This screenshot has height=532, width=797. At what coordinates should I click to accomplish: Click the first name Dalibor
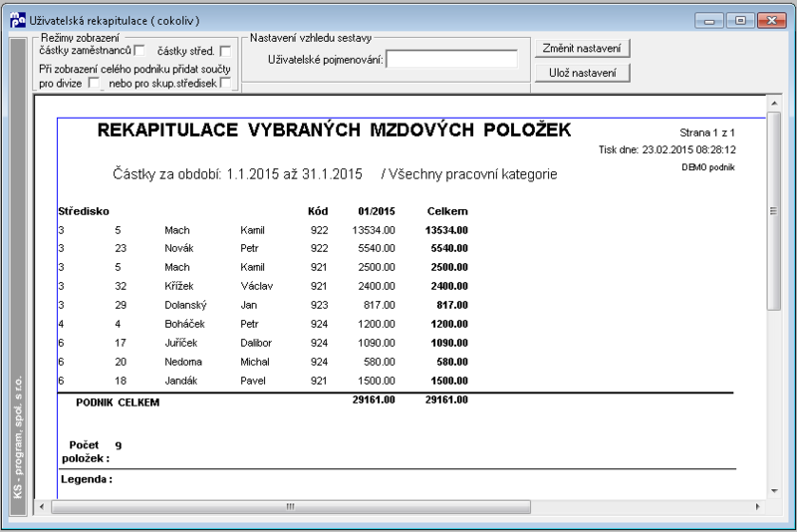coord(256,343)
